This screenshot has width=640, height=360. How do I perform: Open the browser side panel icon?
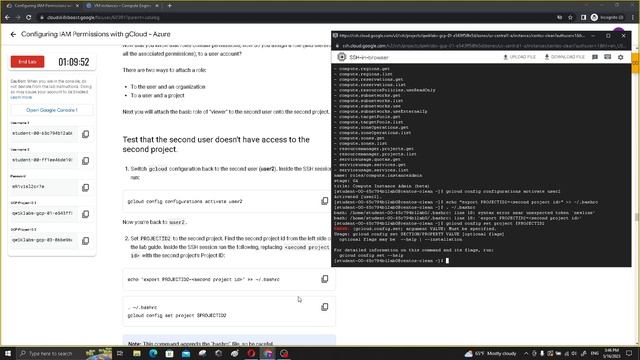click(583, 18)
